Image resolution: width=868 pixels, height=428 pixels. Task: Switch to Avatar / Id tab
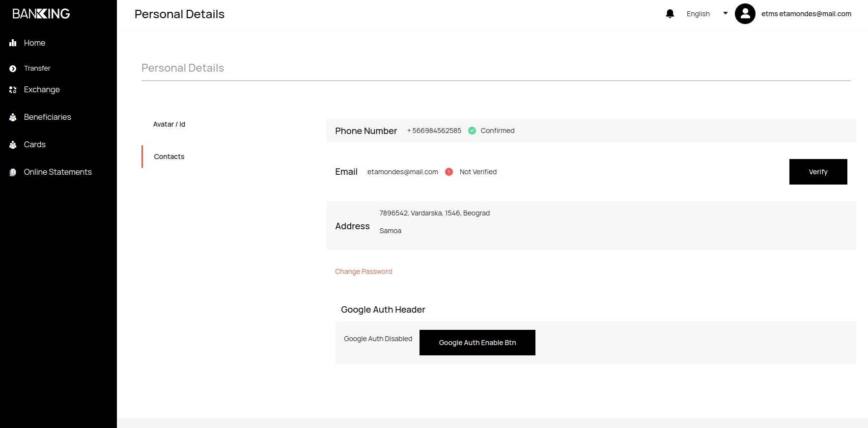(x=169, y=124)
